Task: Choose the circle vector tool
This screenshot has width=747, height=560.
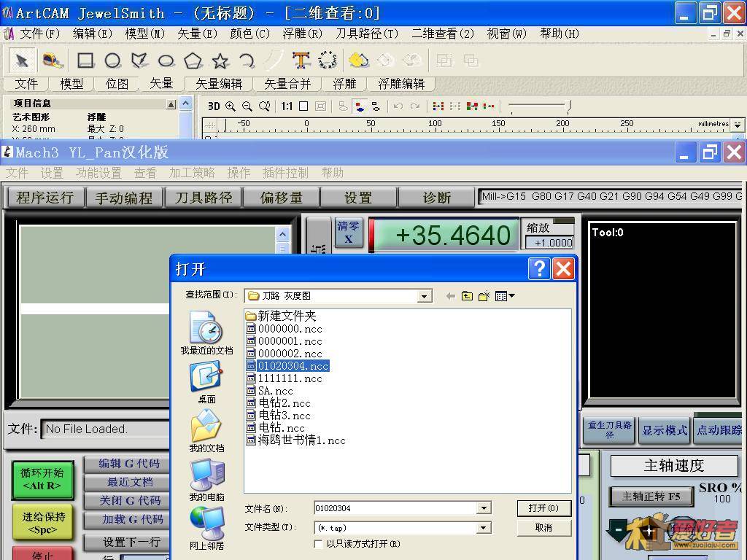Action: 112,61
